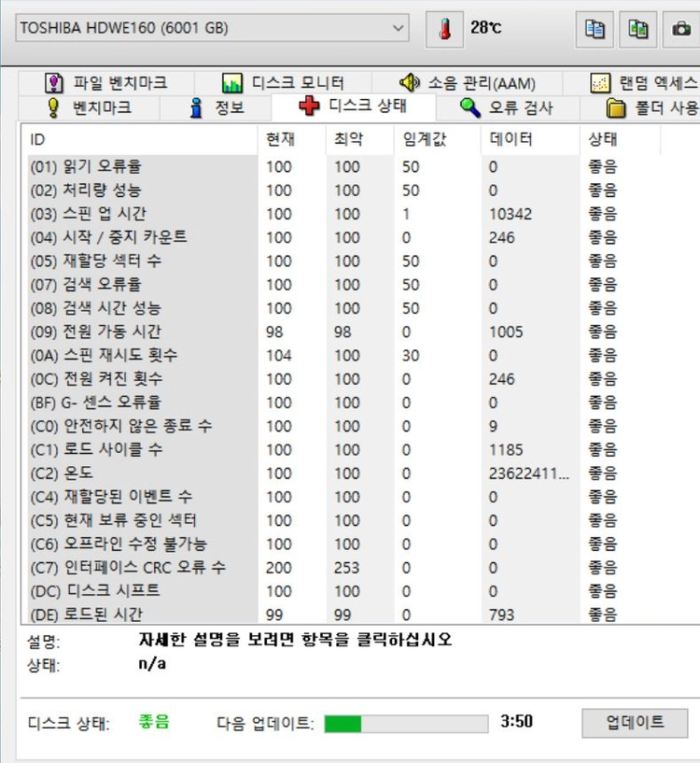Click the 28℃ temperature reading

coord(485,28)
